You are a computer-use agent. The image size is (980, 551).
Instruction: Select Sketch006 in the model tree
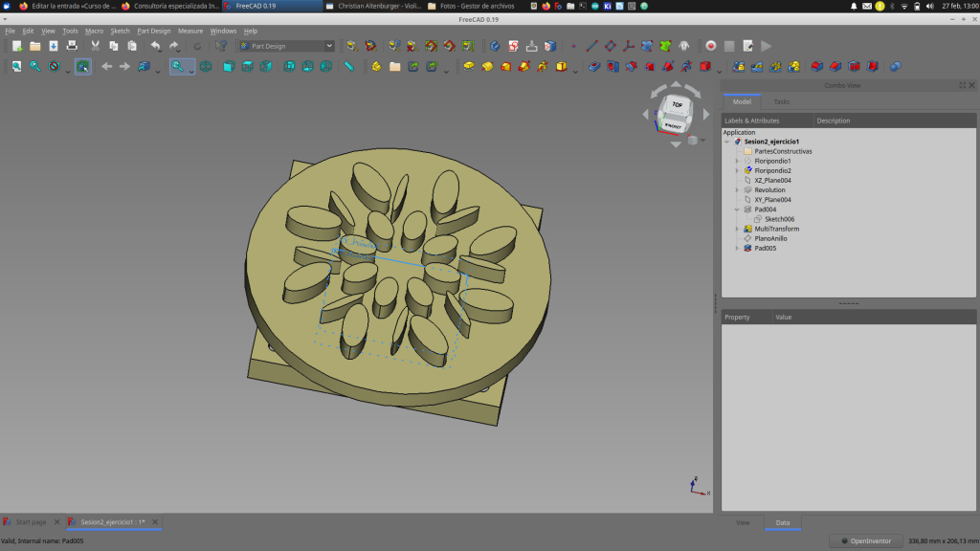778,219
